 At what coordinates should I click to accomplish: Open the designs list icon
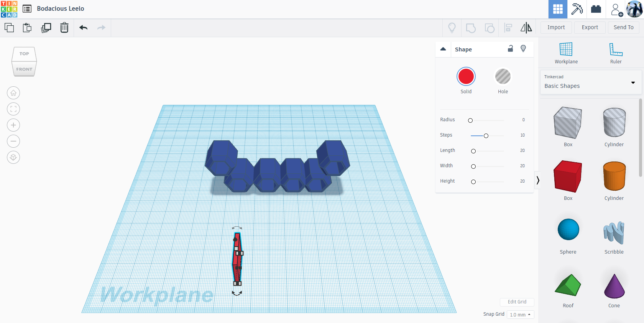[27, 9]
